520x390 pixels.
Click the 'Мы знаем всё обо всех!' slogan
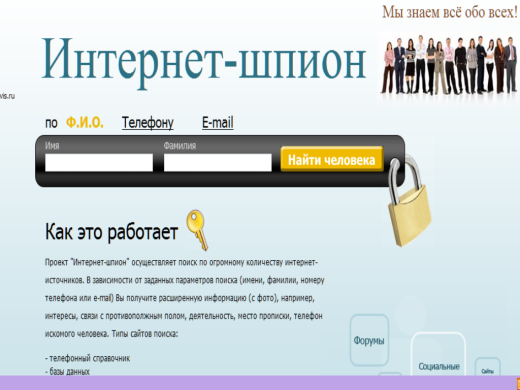(x=450, y=12)
